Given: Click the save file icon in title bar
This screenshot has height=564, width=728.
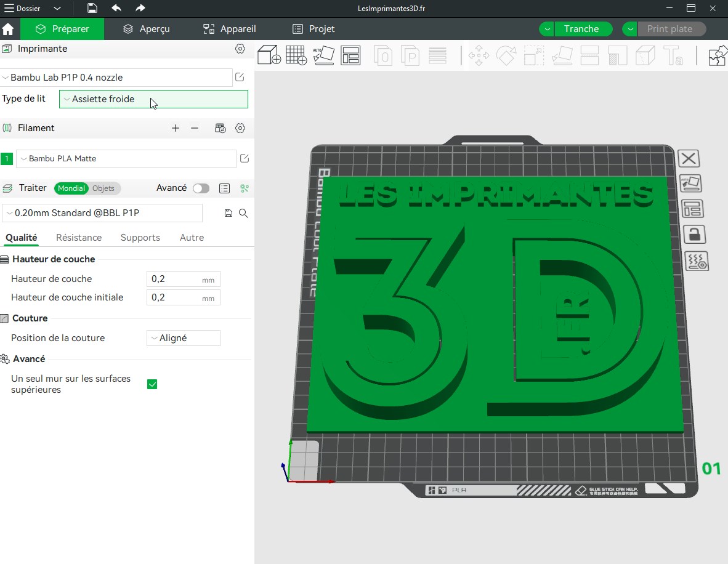Looking at the screenshot, I should point(92,9).
